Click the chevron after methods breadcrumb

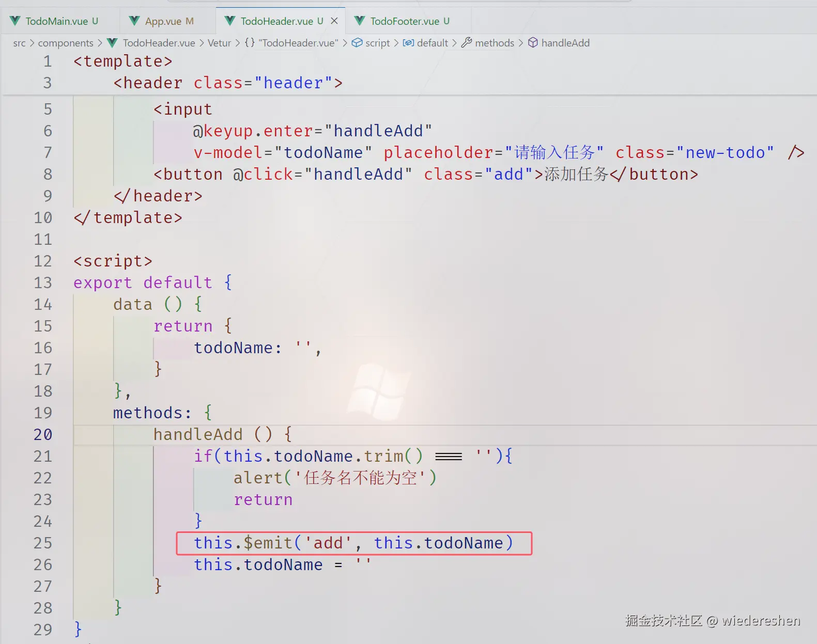pos(521,43)
